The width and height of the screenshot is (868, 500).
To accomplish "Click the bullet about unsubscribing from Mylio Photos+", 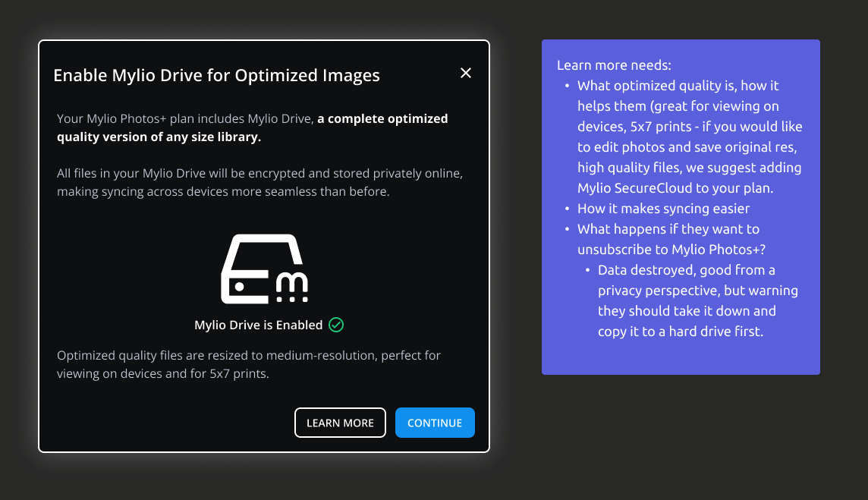I will [x=671, y=239].
